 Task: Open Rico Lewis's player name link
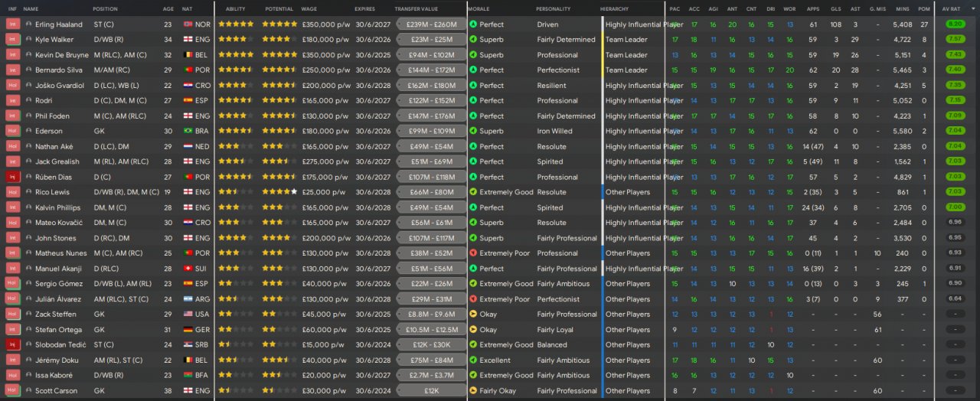pos(52,192)
